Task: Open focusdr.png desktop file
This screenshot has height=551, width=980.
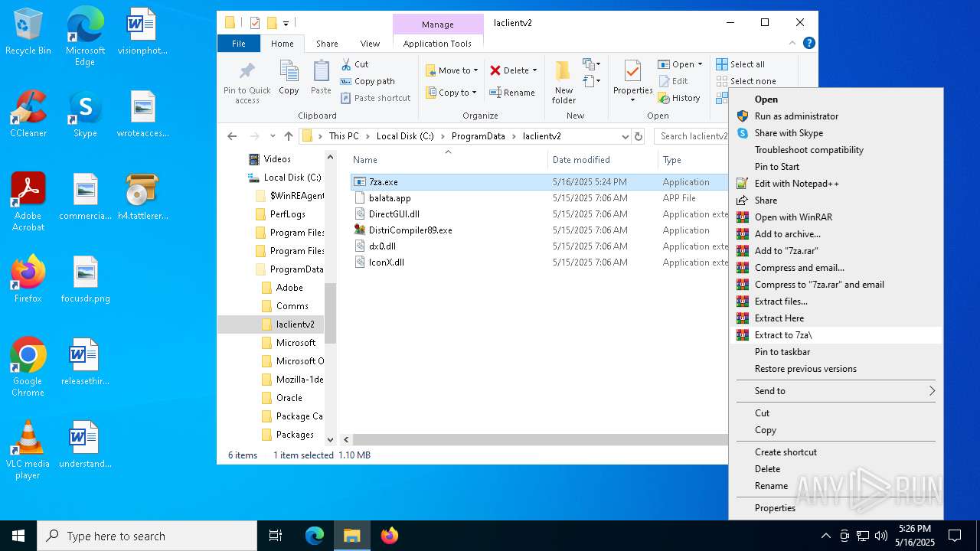Action: pyautogui.click(x=85, y=279)
